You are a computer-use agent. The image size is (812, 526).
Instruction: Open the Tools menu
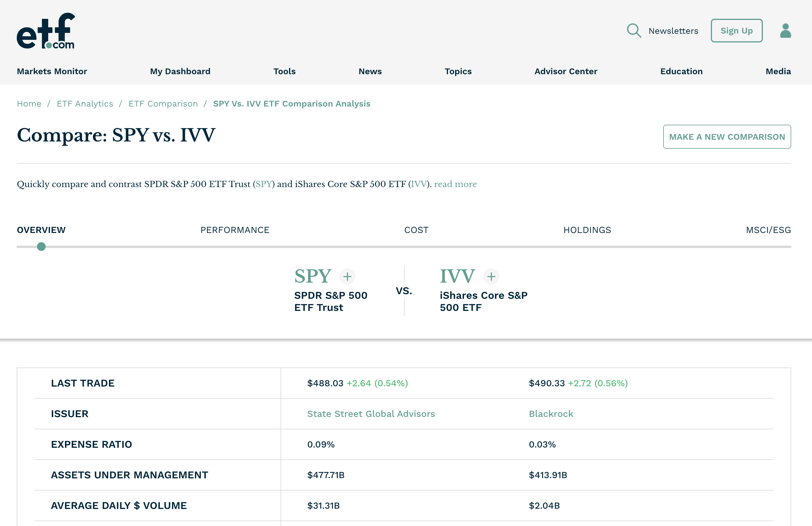284,71
